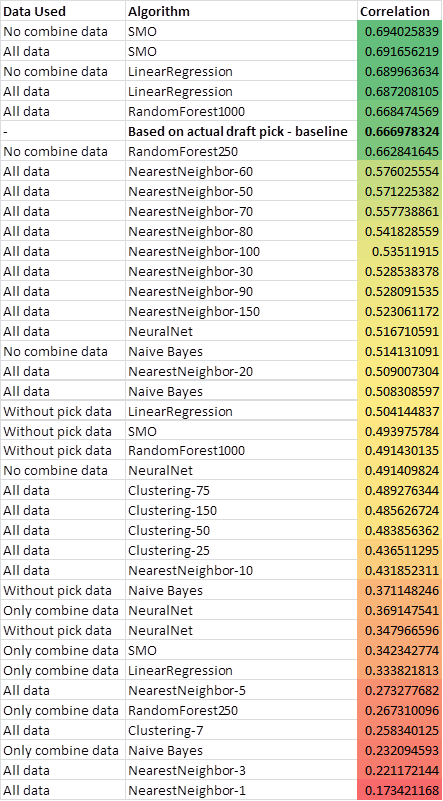
Task: Click the Clustering-7 algorithm cell
Action: [x=241, y=731]
